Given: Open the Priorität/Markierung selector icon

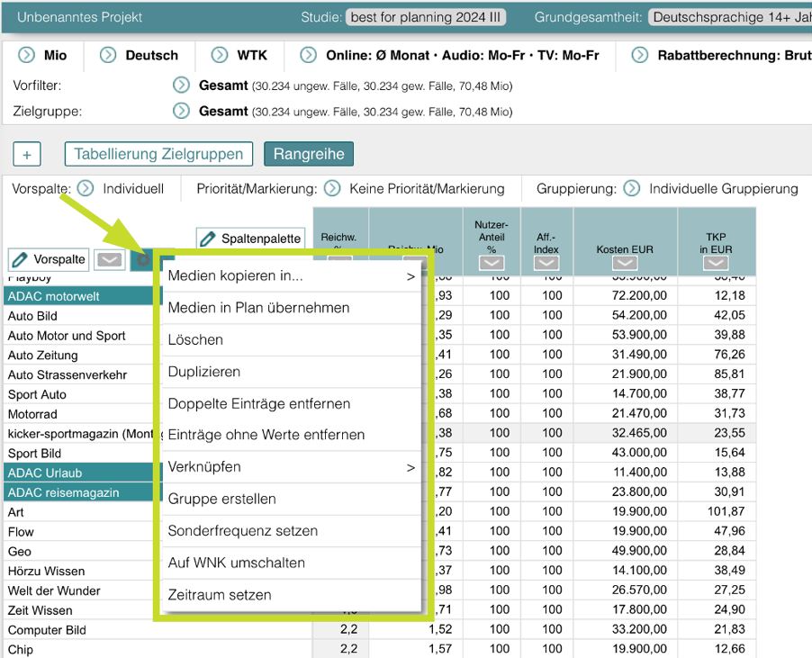Looking at the screenshot, I should pyautogui.click(x=332, y=188).
